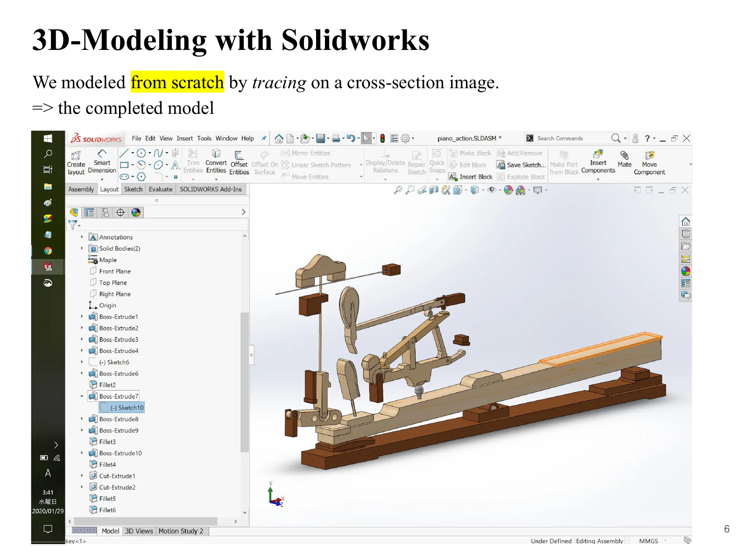747x560 pixels.
Task: Collapse the Boss-Extrude7 feature
Action: coord(82,396)
